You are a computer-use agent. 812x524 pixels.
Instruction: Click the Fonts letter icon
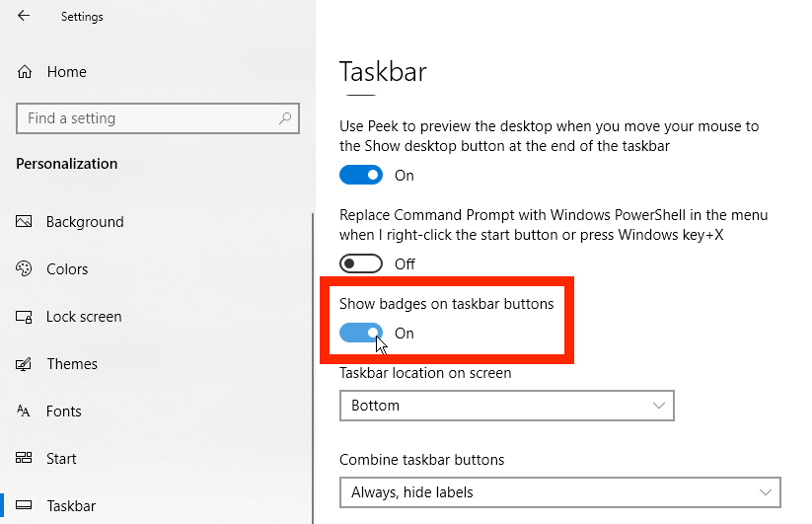[x=24, y=412]
